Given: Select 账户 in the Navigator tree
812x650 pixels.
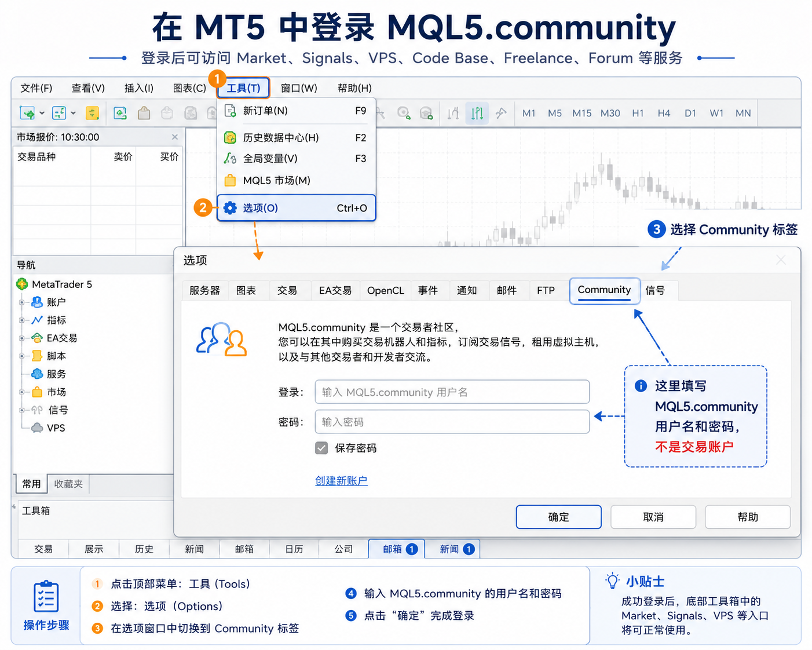Looking at the screenshot, I should click(x=56, y=302).
